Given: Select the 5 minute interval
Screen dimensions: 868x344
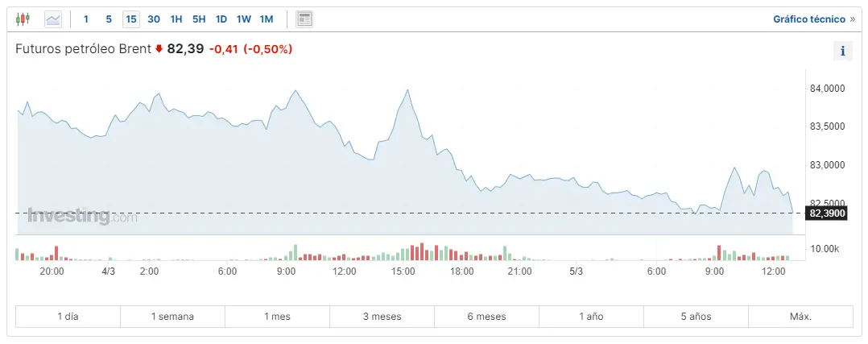Looking at the screenshot, I should [x=109, y=19].
